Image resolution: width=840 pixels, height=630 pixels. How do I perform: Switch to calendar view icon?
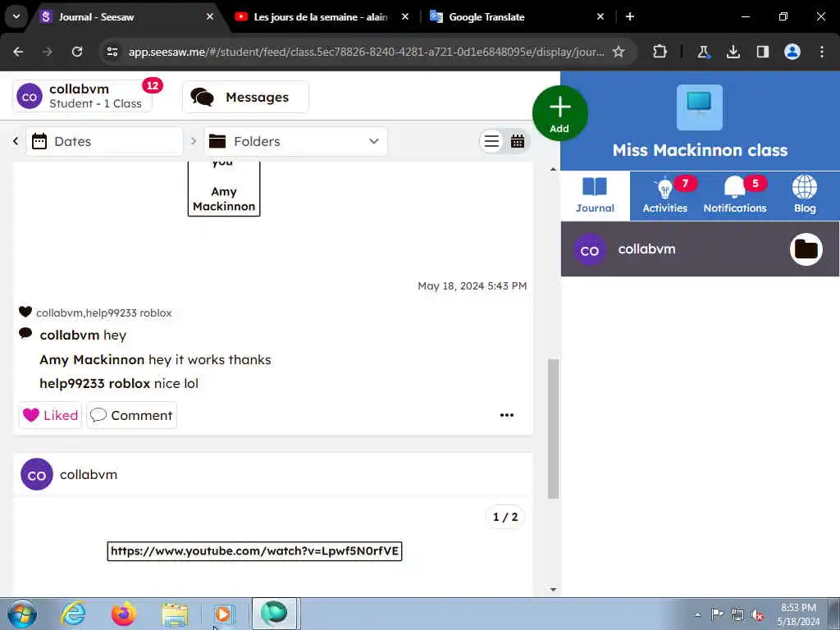[x=518, y=141]
